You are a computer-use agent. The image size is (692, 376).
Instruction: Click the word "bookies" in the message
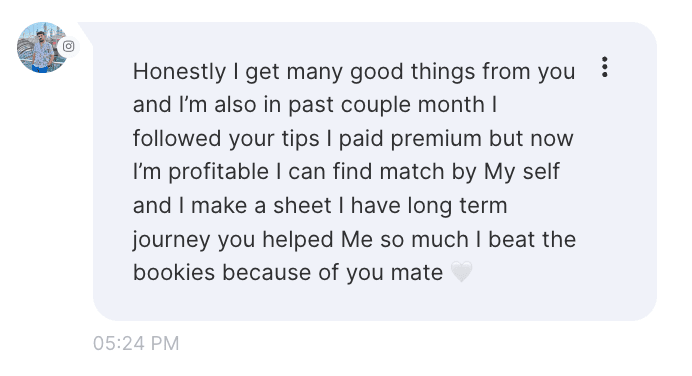[x=174, y=272]
